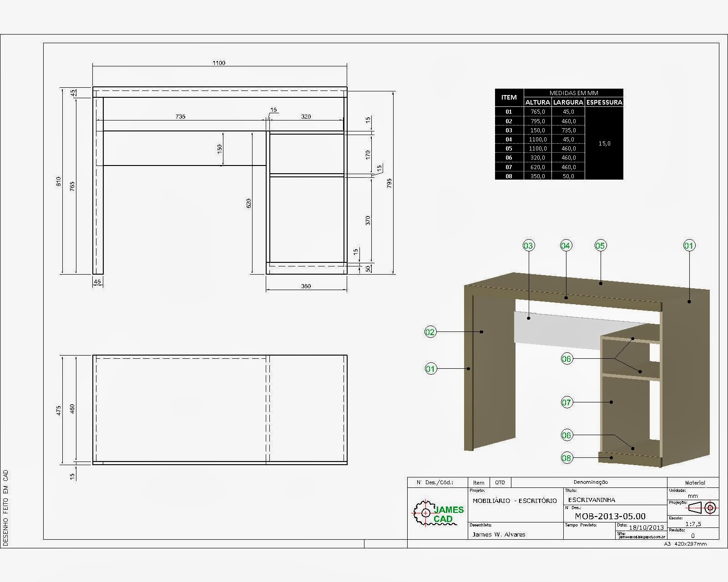Image resolution: width=728 pixels, height=582 pixels.
Task: Click the 735,0 cell in row 03
Action: [568, 130]
